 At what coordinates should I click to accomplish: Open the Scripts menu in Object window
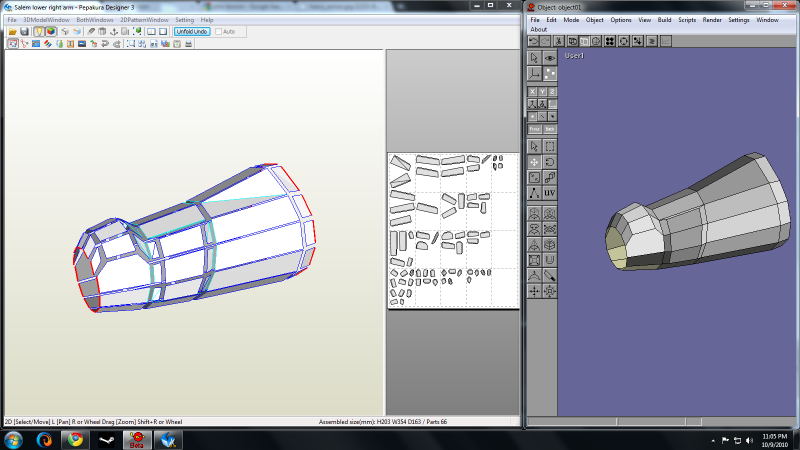pyautogui.click(x=687, y=20)
